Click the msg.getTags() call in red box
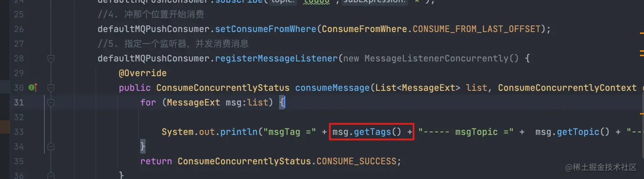The height and width of the screenshot is (179, 644). pos(372,132)
